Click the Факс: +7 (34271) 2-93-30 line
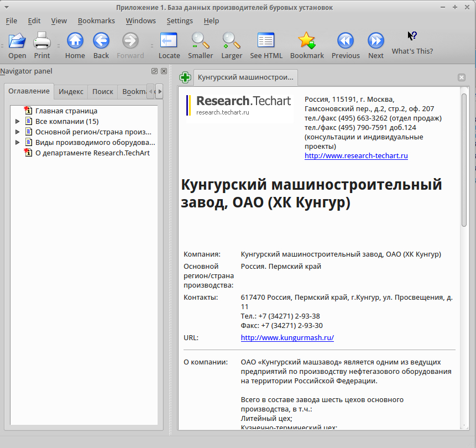This screenshot has height=448, width=476. click(281, 326)
